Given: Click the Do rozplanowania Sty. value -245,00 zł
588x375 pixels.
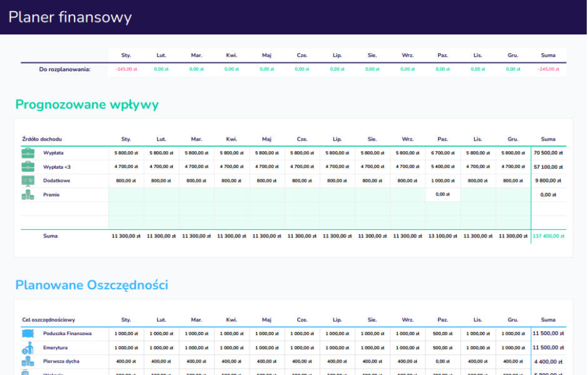Looking at the screenshot, I should click(x=126, y=69).
